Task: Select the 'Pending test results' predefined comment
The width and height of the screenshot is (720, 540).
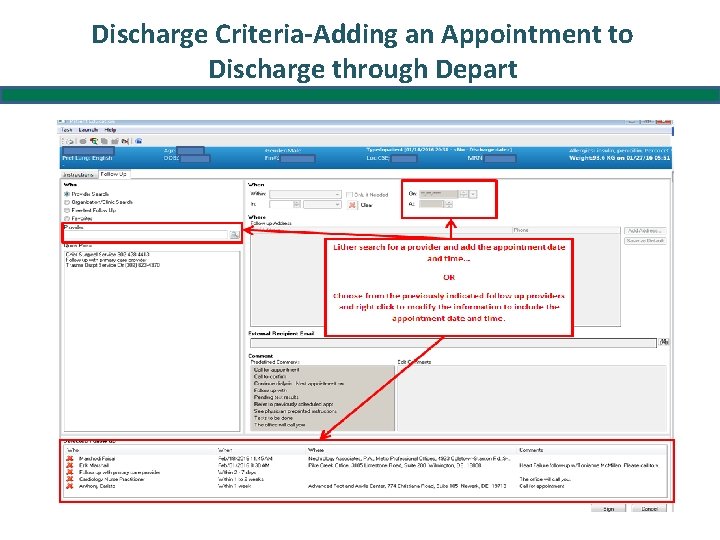Action: coord(276,397)
